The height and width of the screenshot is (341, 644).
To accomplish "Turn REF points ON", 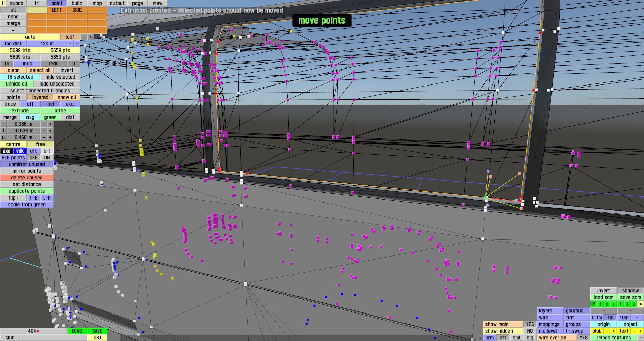I will coord(47,158).
